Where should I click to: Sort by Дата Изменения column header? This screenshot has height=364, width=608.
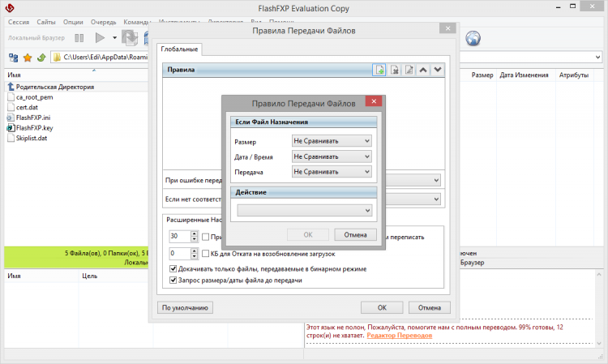tap(524, 75)
